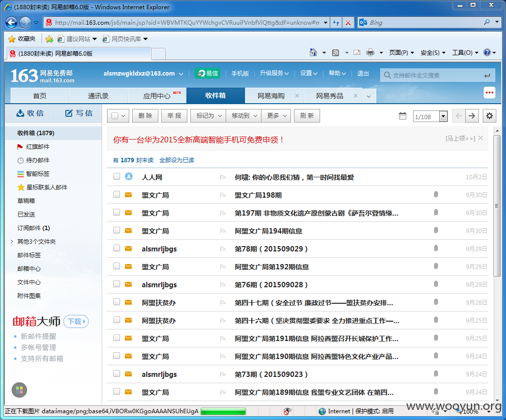Click the 刷新 button
The height and width of the screenshot is (420, 506).
point(307,116)
